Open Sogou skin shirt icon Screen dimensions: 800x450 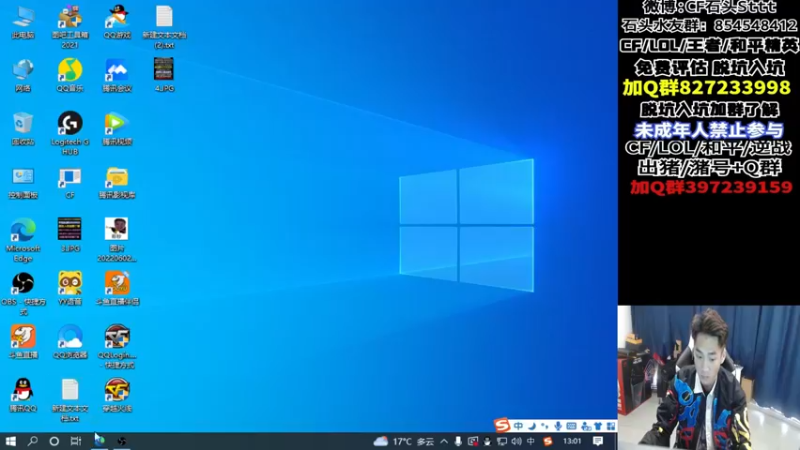[x=598, y=426]
